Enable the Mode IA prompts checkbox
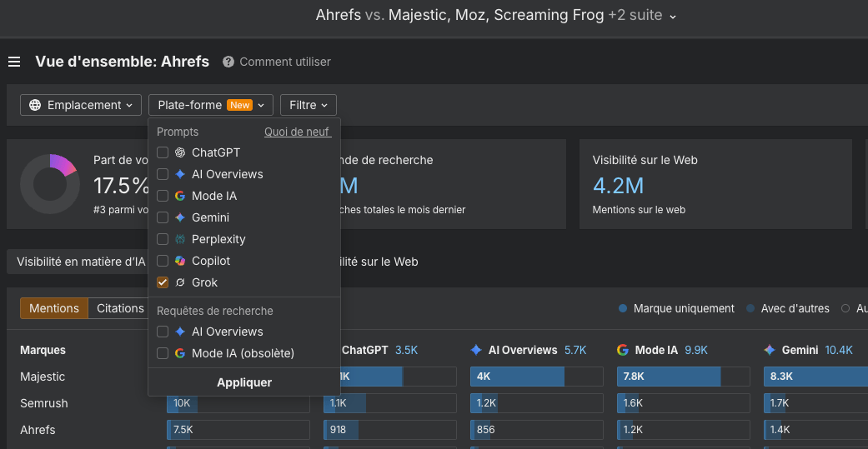Screen dimensions: 868x449 tap(163, 196)
